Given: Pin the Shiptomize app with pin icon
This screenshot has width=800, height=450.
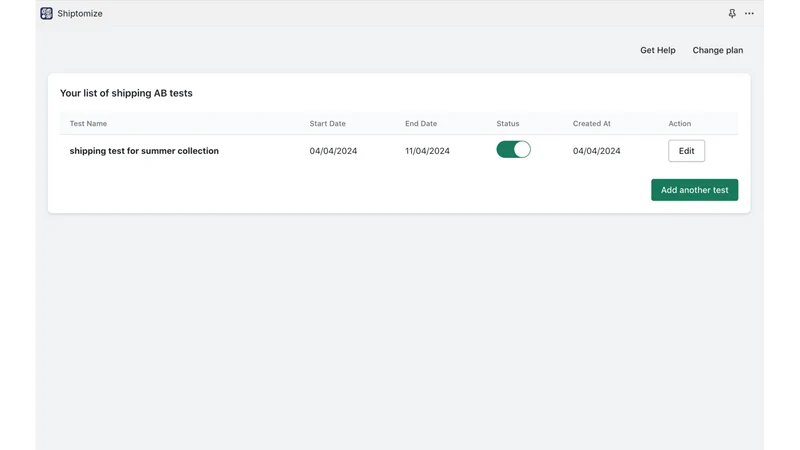Looking at the screenshot, I should tap(732, 14).
